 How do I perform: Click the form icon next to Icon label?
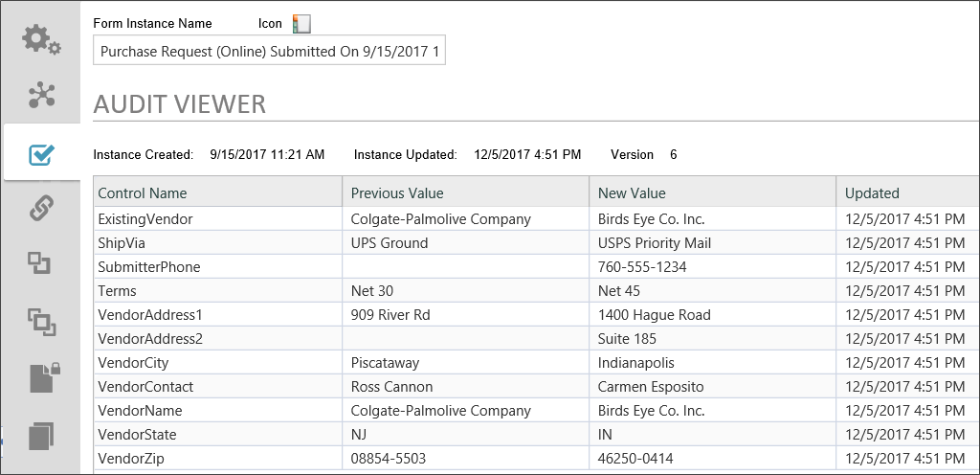pos(301,24)
